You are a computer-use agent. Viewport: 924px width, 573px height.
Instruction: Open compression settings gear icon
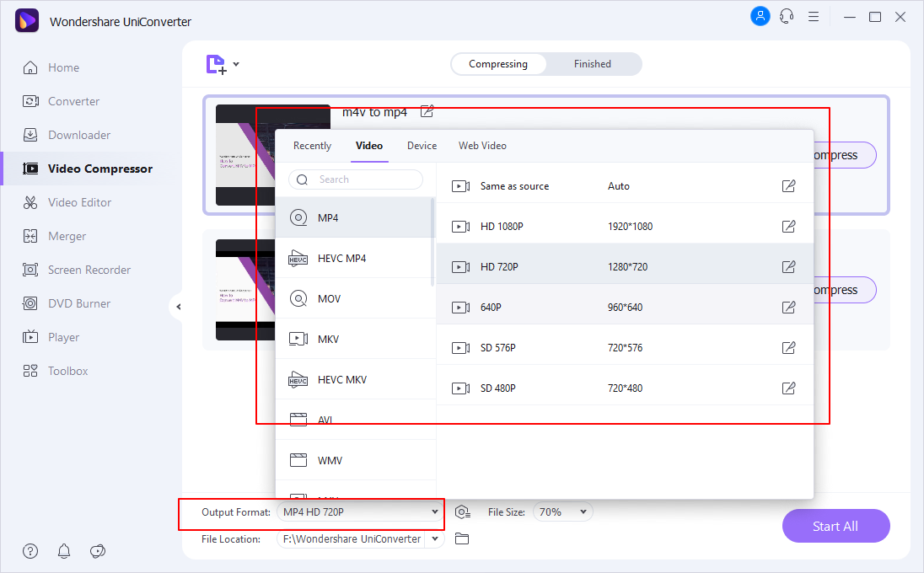[463, 512]
